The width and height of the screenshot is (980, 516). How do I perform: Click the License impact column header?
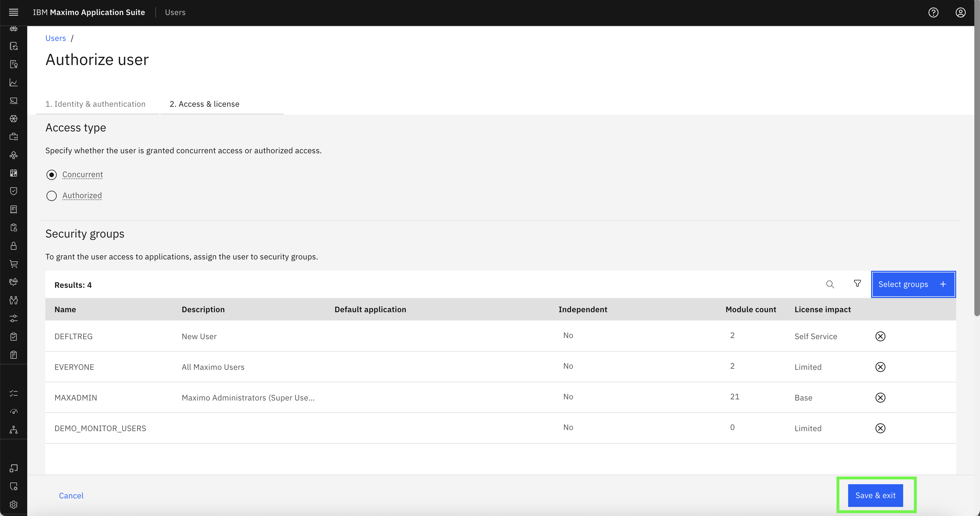pyautogui.click(x=823, y=309)
